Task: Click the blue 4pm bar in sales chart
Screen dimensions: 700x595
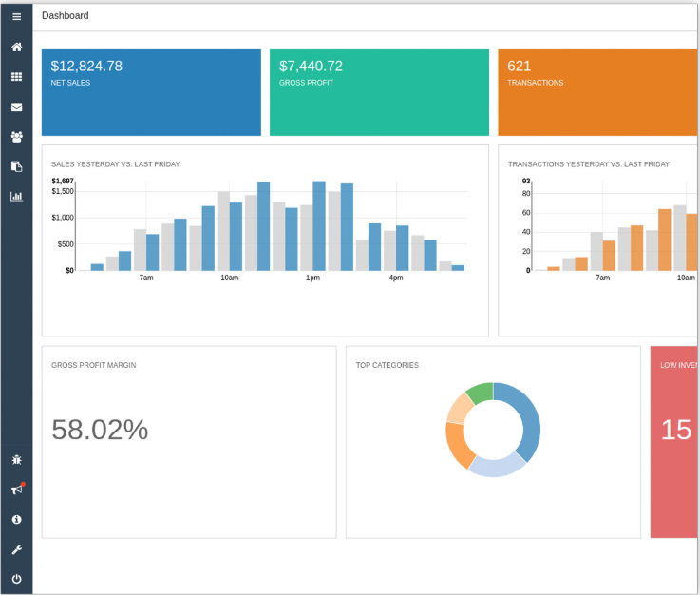Action: click(402, 248)
